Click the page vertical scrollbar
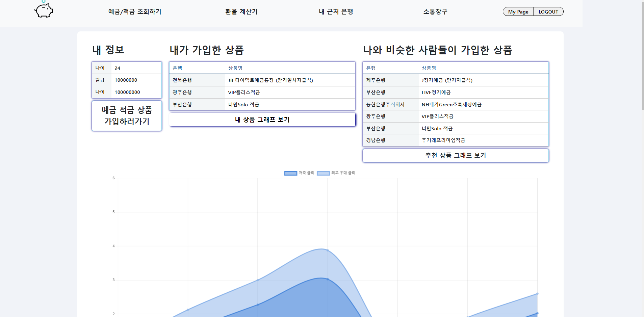The image size is (644, 317). point(642,55)
